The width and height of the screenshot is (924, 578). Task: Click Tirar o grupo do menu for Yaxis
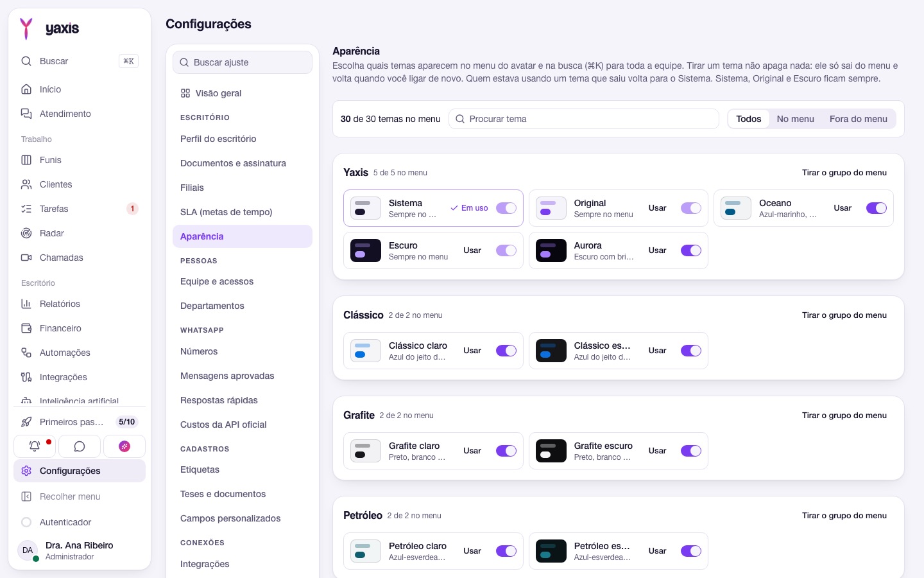[x=844, y=173]
